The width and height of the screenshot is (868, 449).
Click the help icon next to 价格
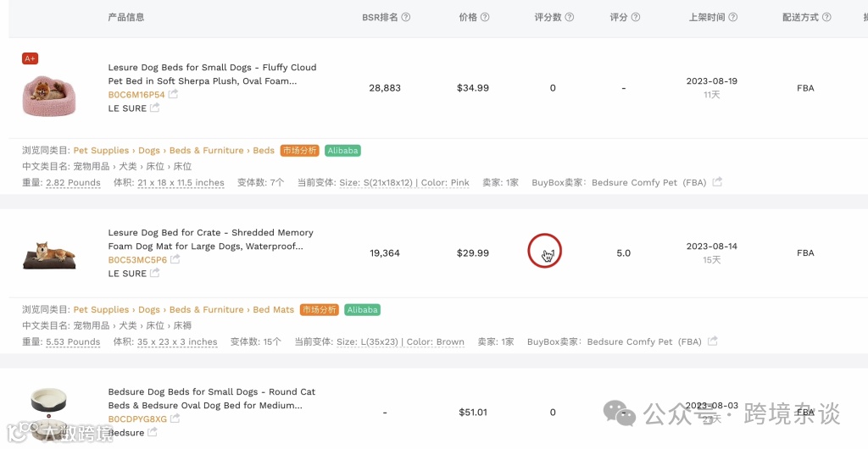(x=485, y=17)
